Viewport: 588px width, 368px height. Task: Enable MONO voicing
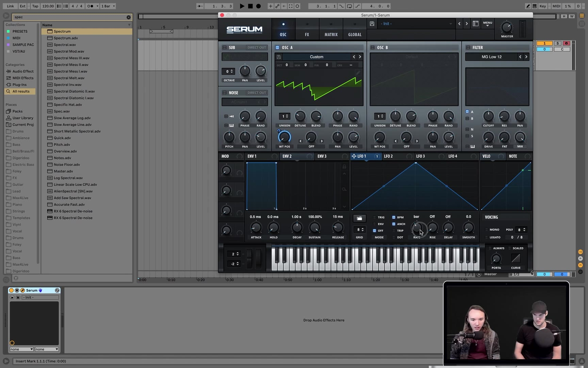point(486,230)
